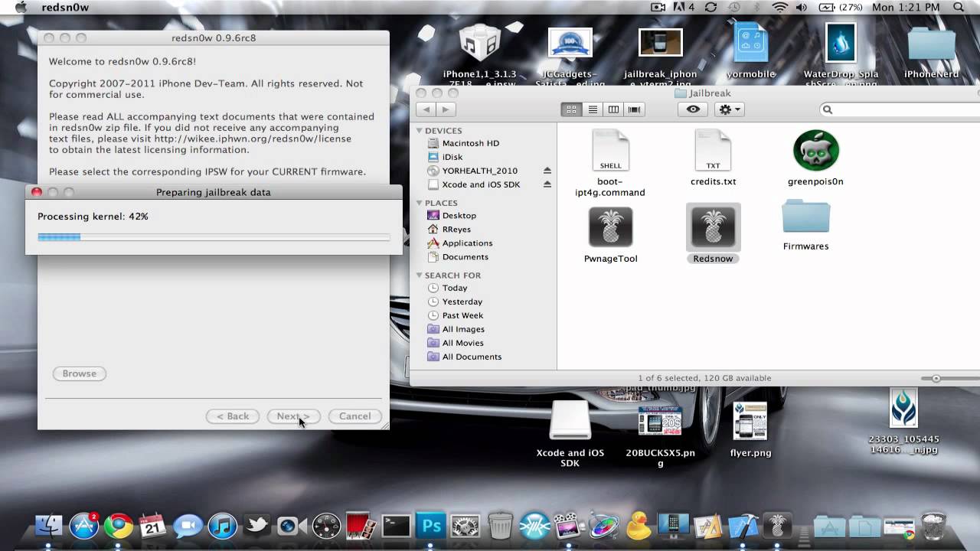Cancel the redsn0w wizard
Viewport: 980px width, 551px height.
click(354, 416)
